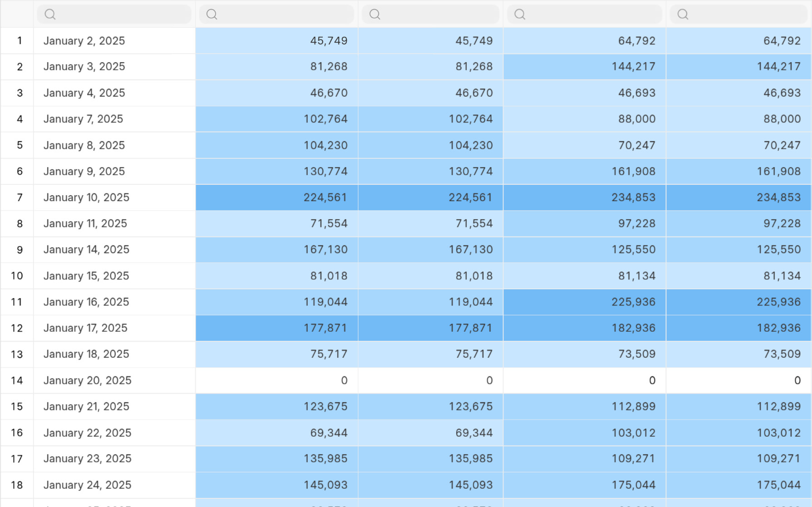Select row number 8
The image size is (812, 507).
pos(17,224)
